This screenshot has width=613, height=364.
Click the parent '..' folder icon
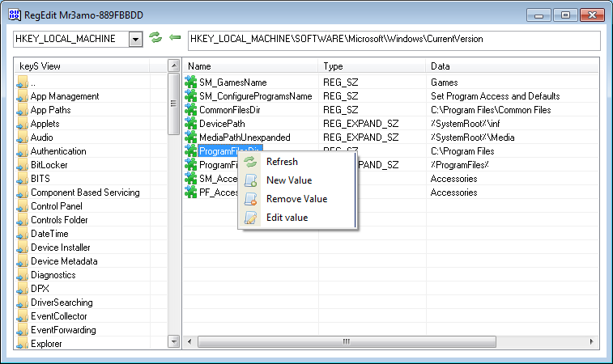coord(23,83)
